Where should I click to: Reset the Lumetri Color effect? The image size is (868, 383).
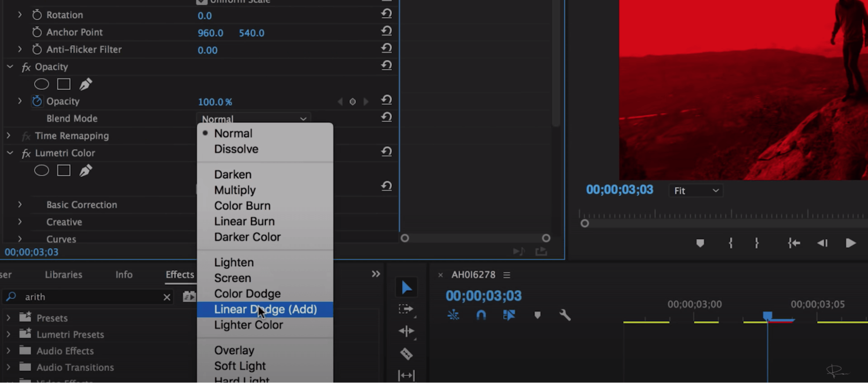point(386,152)
